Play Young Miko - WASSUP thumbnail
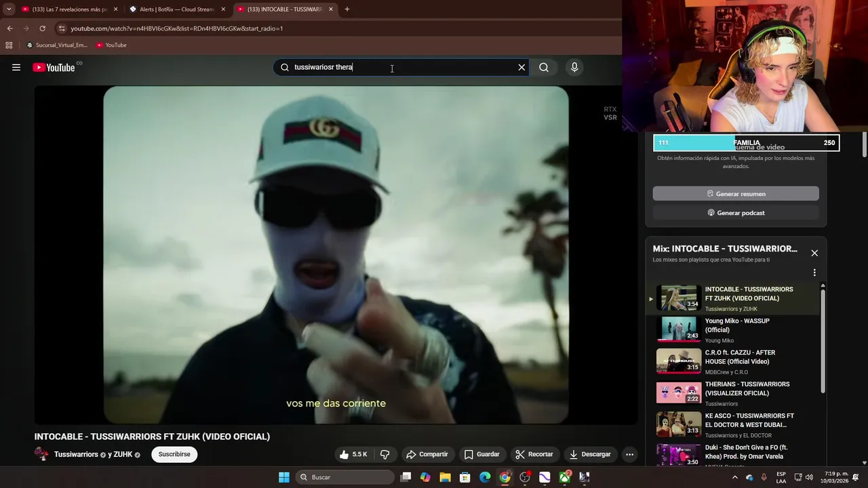Viewport: 868px width, 488px height. coord(679,329)
